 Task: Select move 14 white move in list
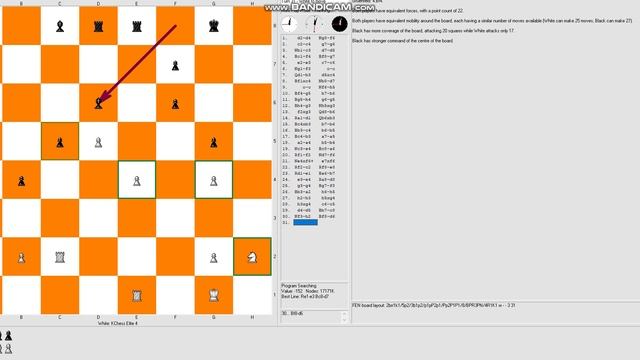[x=303, y=118]
